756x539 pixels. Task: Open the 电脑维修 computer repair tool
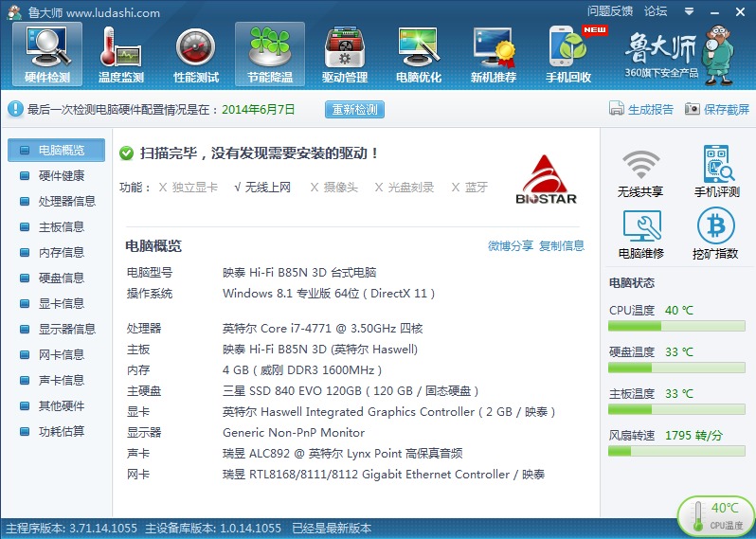[x=640, y=235]
